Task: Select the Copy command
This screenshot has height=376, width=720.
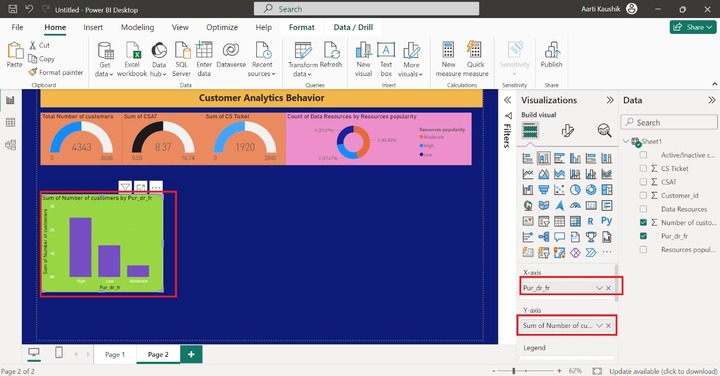Action: tap(41, 59)
